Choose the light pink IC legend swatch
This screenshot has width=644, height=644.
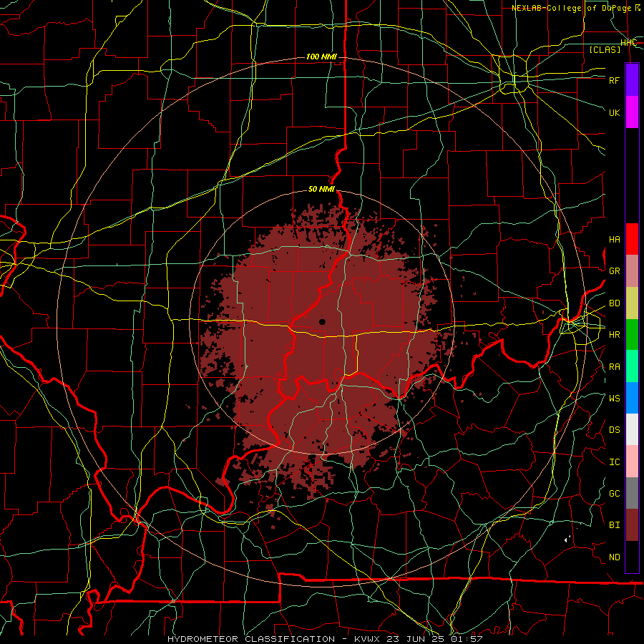632,462
